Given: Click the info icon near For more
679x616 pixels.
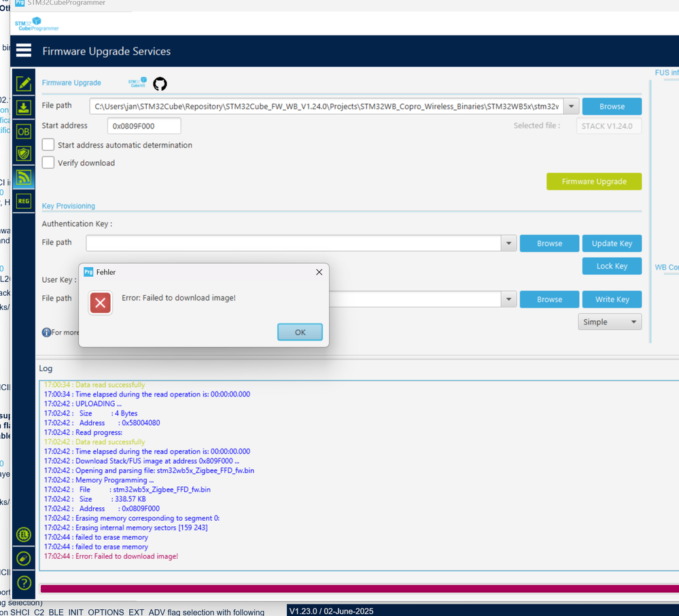Looking at the screenshot, I should pos(46,332).
